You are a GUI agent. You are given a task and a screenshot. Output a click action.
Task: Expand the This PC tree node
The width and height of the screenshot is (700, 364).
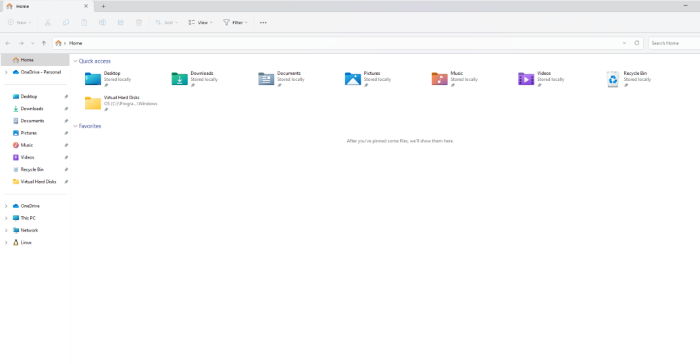pos(6,218)
